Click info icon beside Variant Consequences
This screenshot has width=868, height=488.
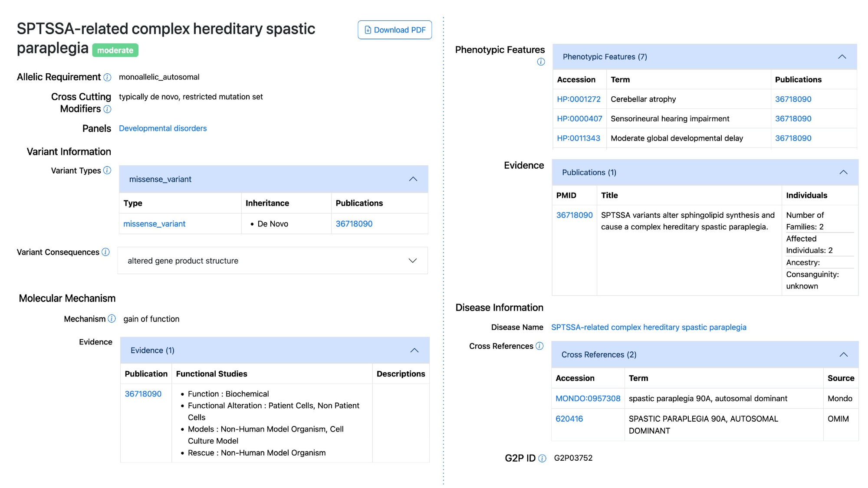coord(105,252)
